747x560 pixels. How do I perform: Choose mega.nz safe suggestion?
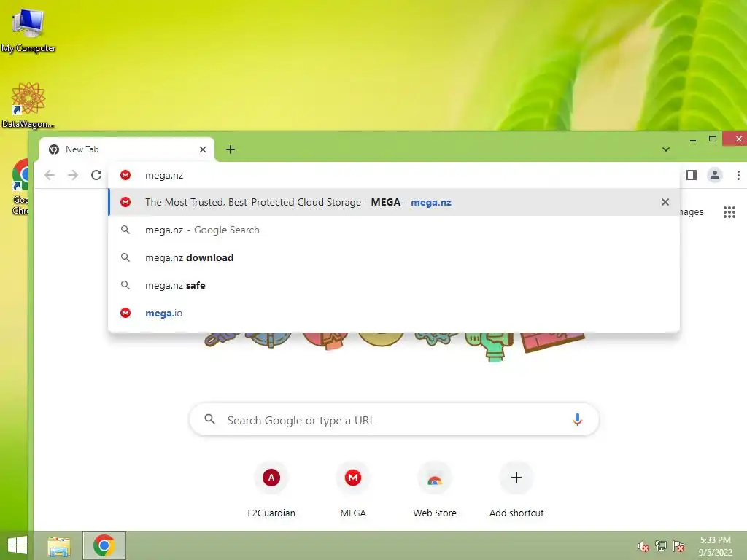click(x=394, y=285)
